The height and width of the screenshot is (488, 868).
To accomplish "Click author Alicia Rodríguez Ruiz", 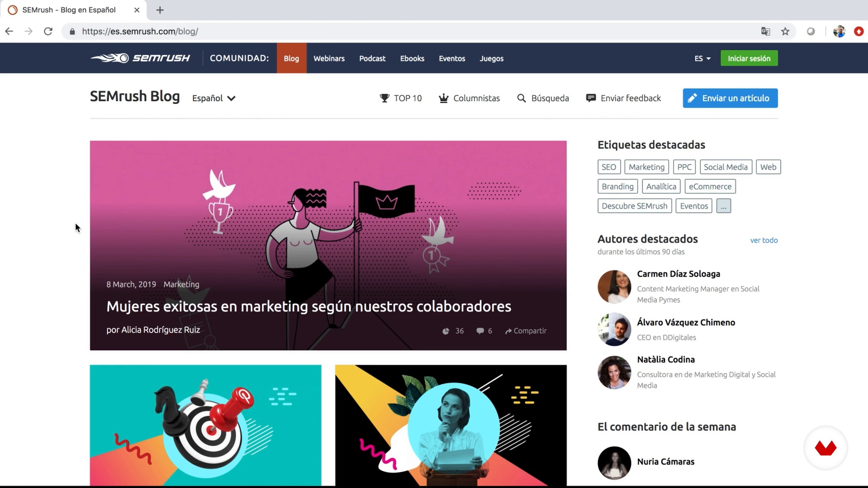I will point(160,330).
